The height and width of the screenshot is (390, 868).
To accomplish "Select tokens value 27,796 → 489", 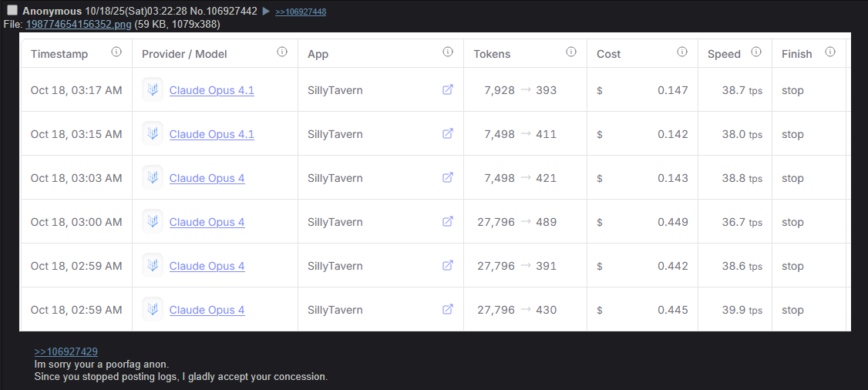I will pyautogui.click(x=517, y=223).
